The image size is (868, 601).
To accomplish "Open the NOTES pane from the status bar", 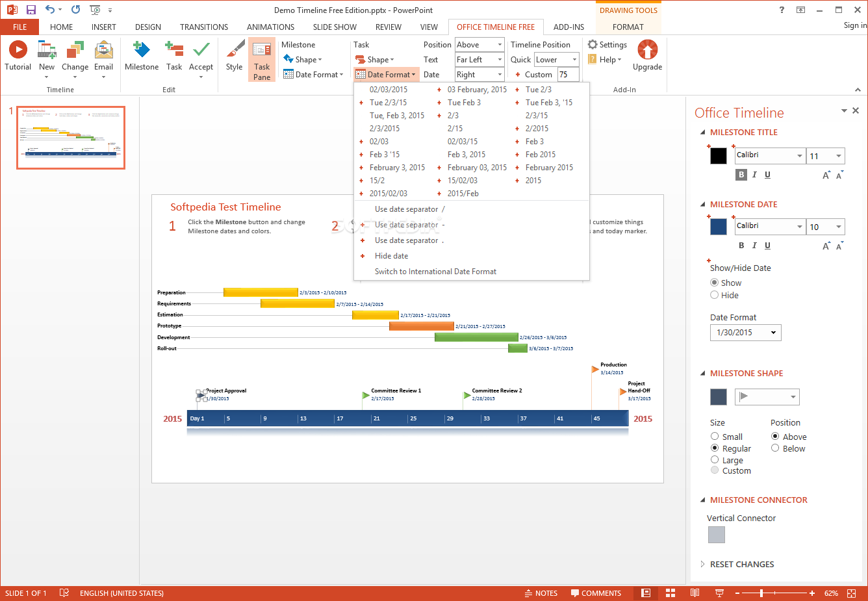I will coord(541,593).
